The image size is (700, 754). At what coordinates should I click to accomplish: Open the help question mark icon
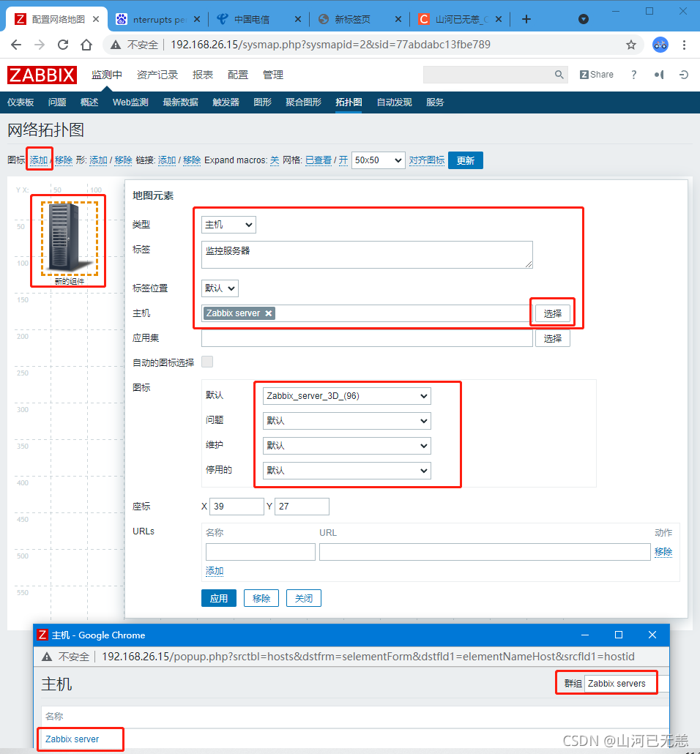point(633,75)
